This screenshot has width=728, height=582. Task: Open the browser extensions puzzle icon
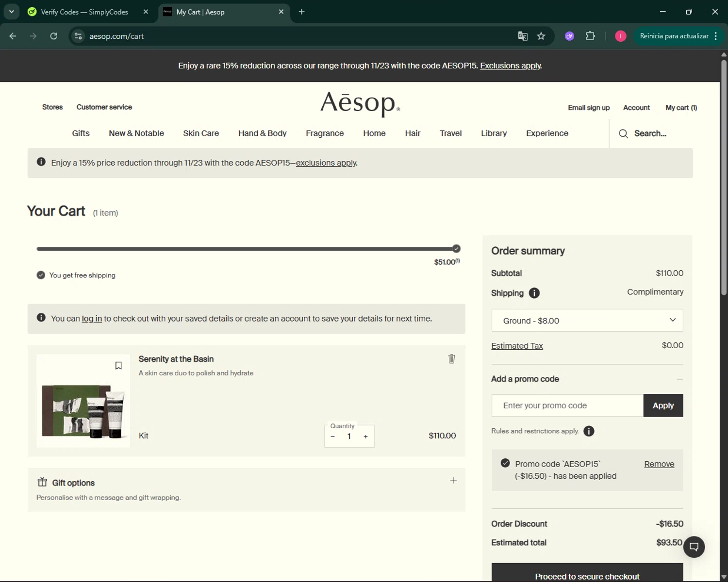[x=590, y=36]
